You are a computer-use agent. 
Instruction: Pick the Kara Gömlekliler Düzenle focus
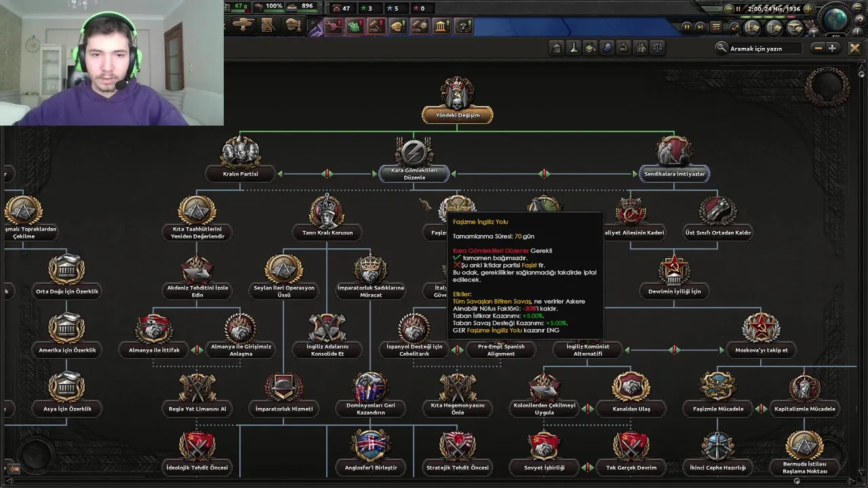(414, 161)
